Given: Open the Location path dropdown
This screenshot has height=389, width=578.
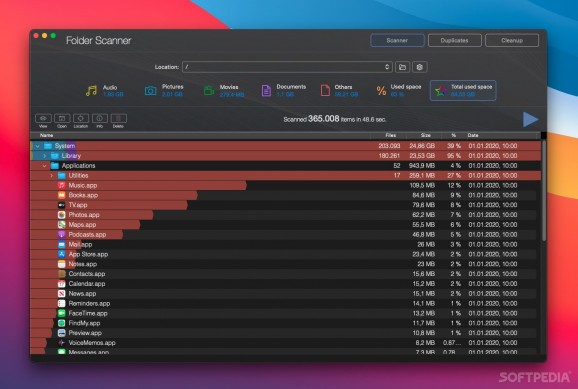Looking at the screenshot, I should coord(287,67).
